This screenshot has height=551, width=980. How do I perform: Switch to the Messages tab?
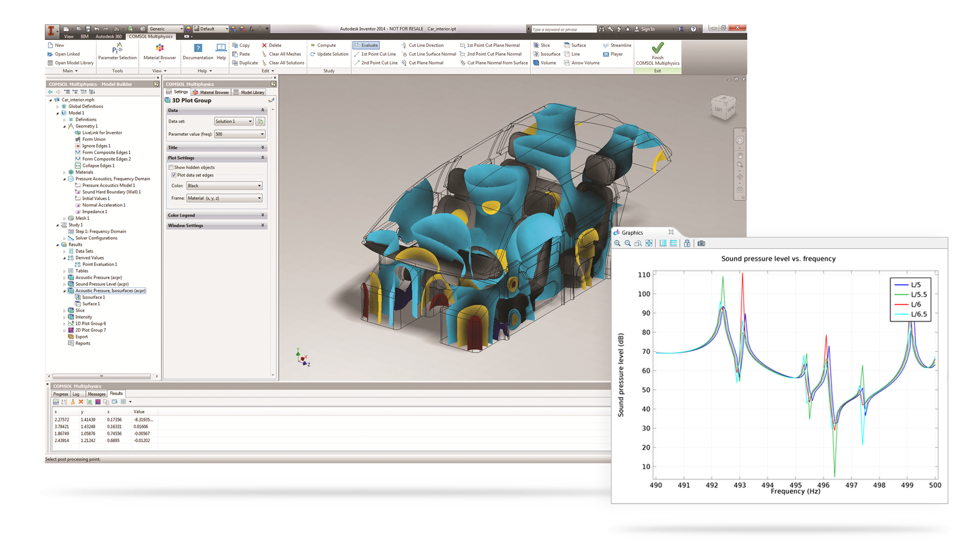[96, 394]
